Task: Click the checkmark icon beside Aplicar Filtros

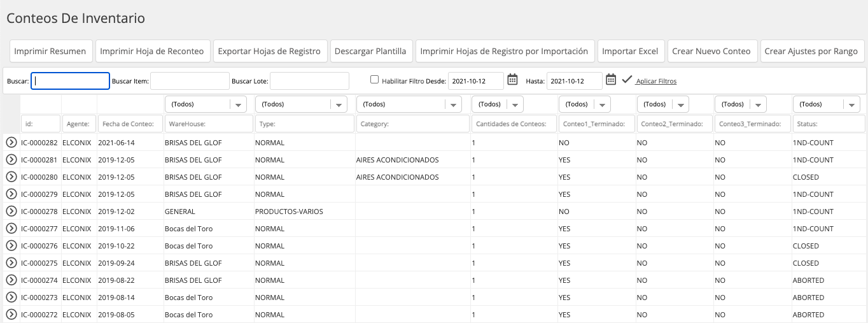Action: tap(627, 80)
